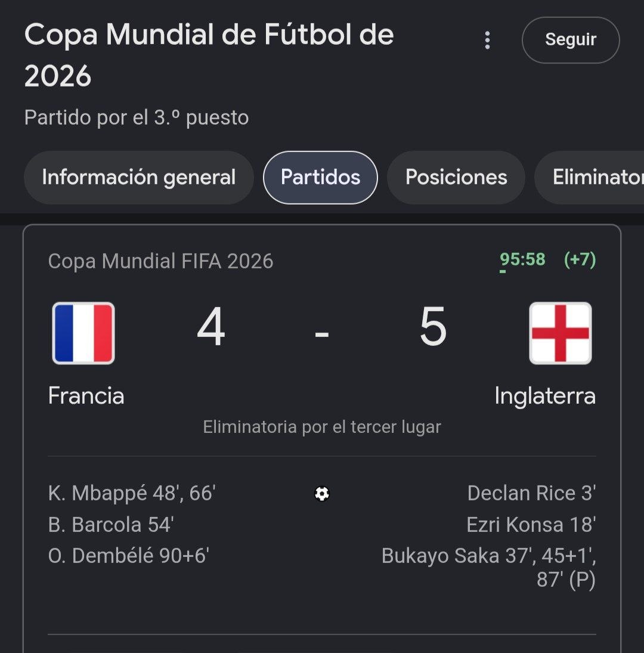Click Copa Mundial FIFA 2026 card label
The image size is (644, 653).
[160, 262]
